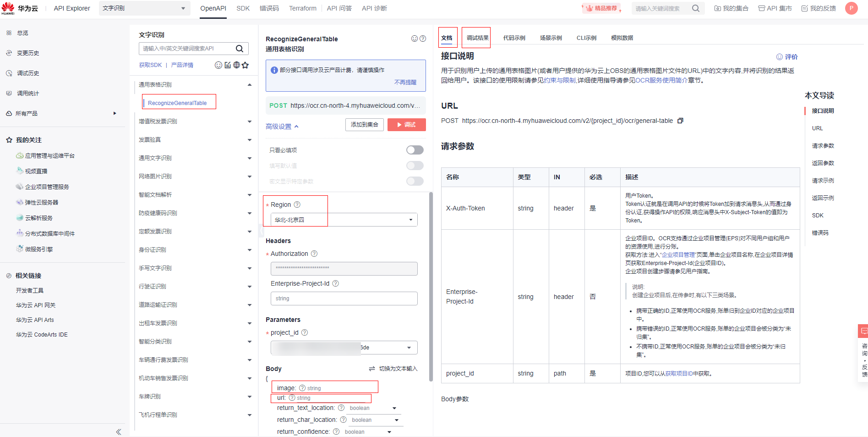
Task: Open project_id dropdown
Action: click(344, 348)
